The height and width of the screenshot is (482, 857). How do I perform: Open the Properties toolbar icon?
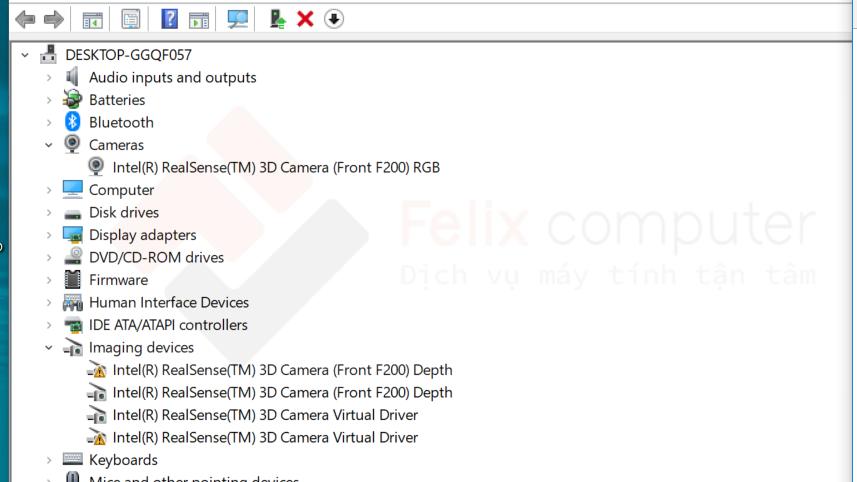click(x=130, y=19)
